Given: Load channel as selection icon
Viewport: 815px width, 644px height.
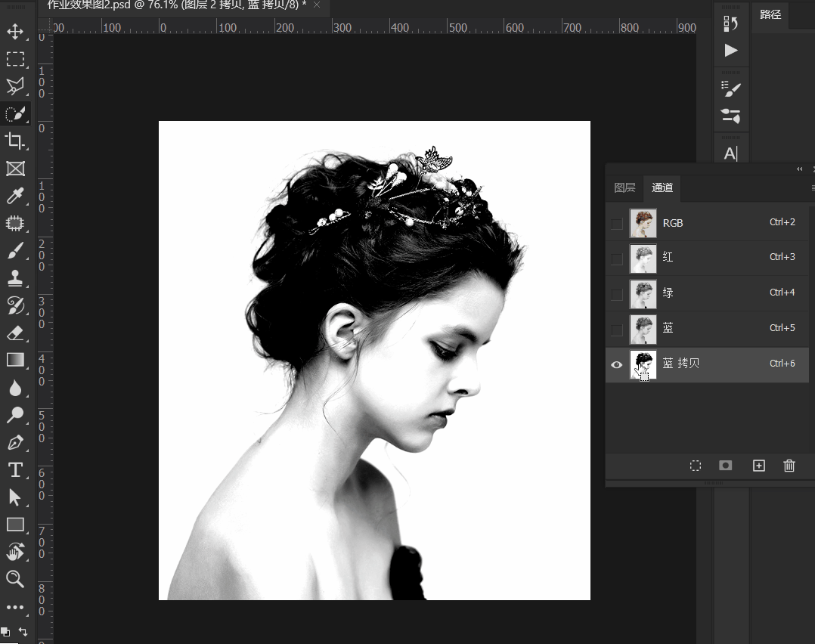Looking at the screenshot, I should (x=696, y=466).
